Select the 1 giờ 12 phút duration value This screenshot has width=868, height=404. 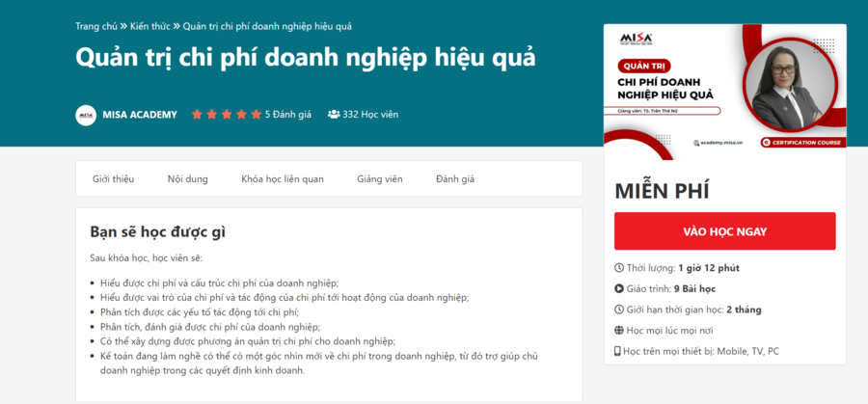(709, 268)
